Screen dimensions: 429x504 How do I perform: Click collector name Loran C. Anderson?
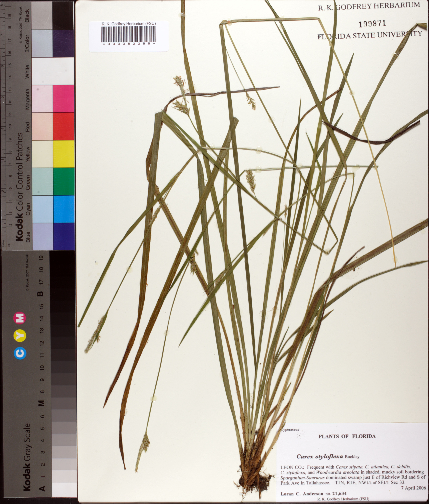[x=302, y=494]
